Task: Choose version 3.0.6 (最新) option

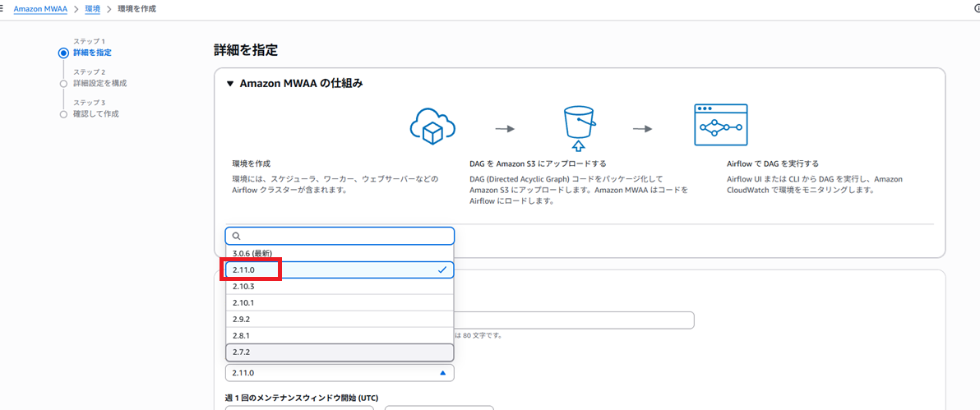Action: click(x=340, y=253)
